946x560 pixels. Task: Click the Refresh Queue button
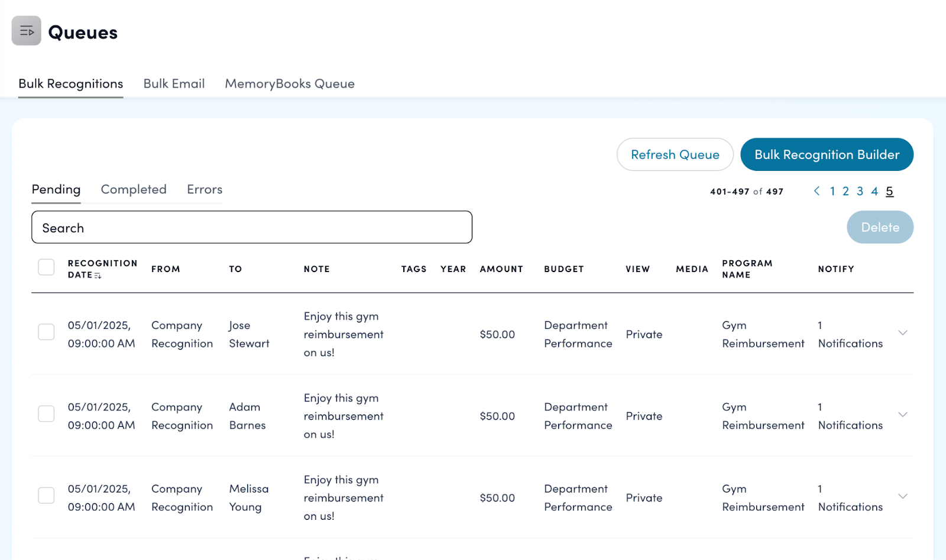(x=675, y=154)
